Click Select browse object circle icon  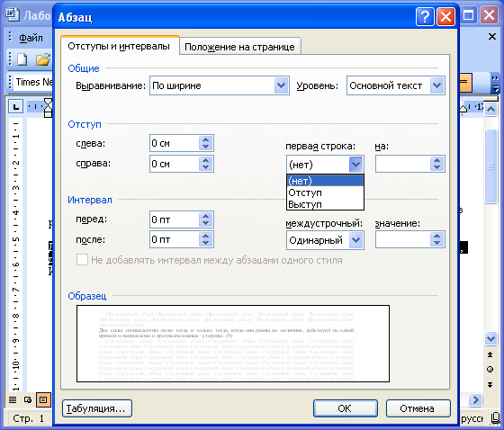(490, 369)
